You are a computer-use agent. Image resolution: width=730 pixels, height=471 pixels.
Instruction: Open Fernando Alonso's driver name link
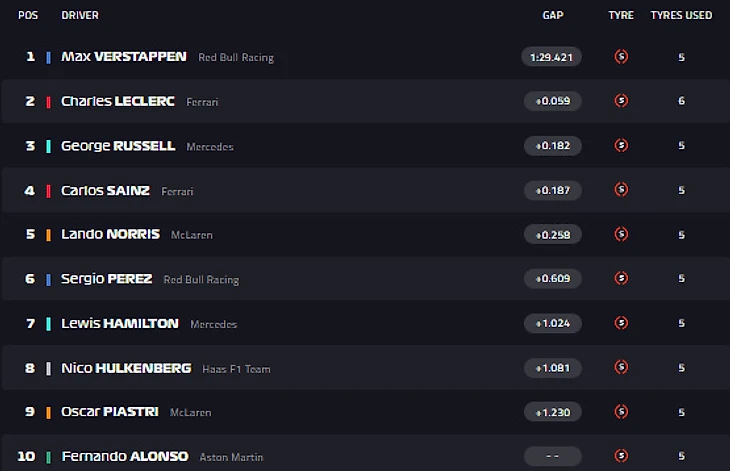125,456
